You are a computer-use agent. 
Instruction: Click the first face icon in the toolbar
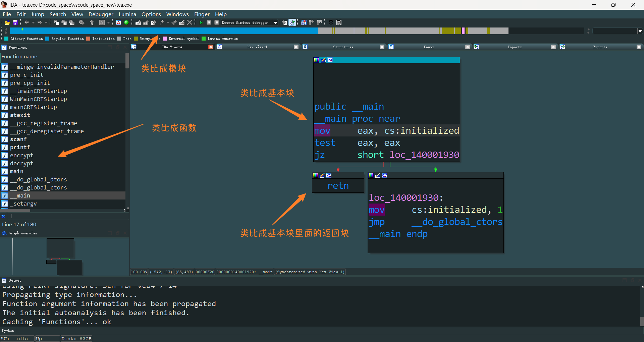coord(331,22)
